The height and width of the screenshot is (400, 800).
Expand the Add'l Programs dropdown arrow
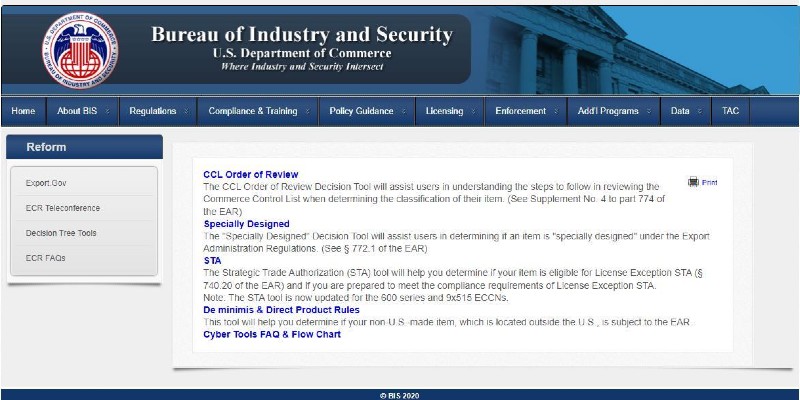[x=649, y=111]
